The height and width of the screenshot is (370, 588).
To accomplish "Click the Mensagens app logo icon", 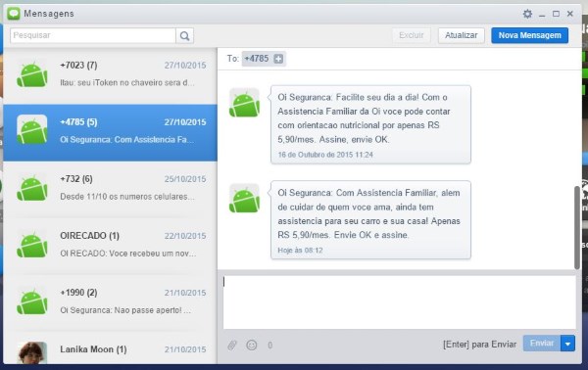I will point(14,14).
